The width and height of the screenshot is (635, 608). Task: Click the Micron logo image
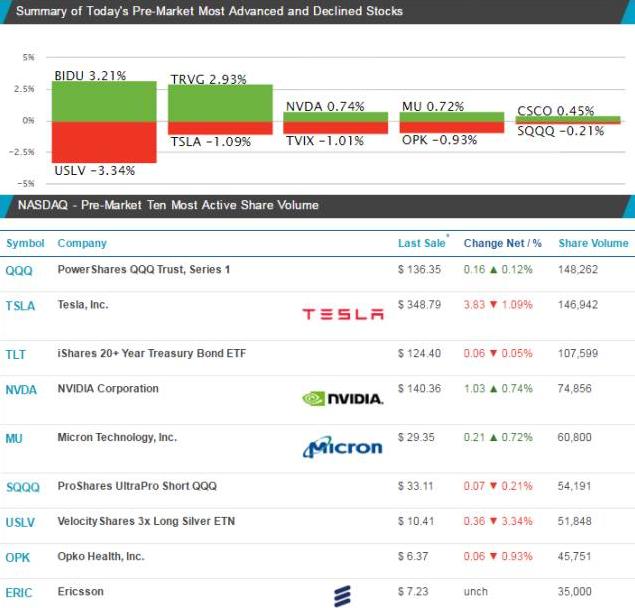pos(343,447)
